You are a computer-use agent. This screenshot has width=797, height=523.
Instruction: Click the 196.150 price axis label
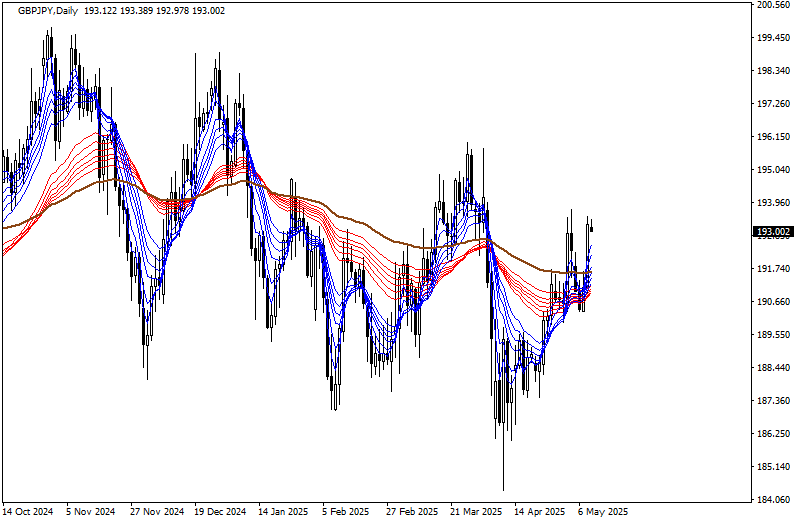point(774,137)
